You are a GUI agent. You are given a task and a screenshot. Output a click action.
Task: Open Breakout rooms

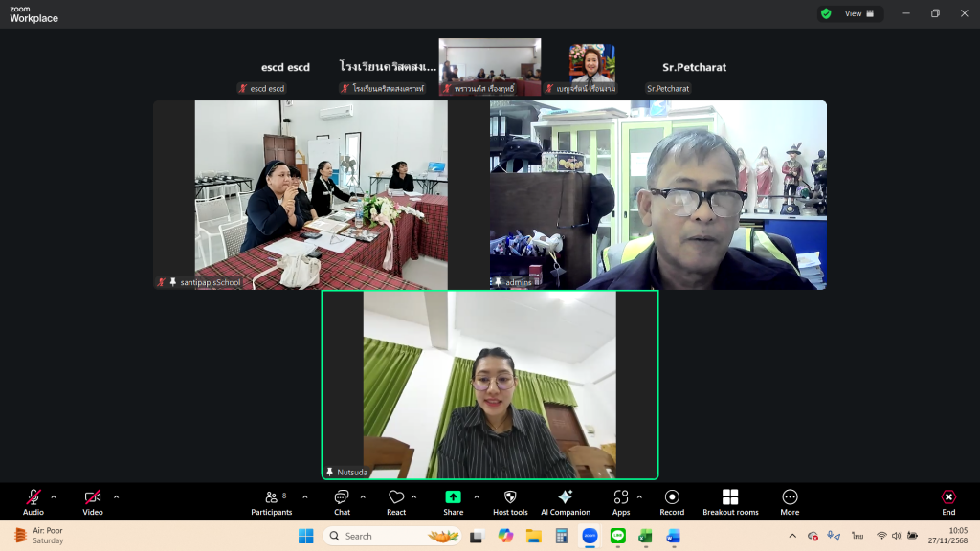coord(730,501)
